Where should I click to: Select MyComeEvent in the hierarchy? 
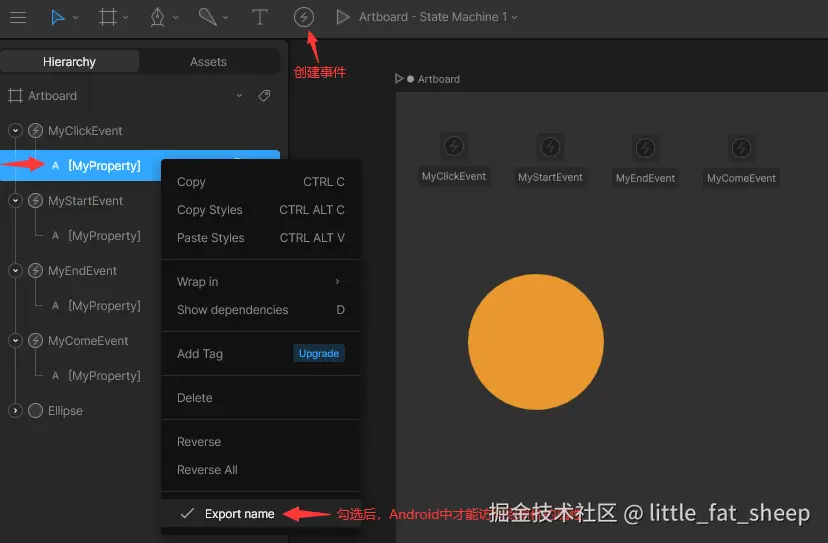(x=88, y=341)
